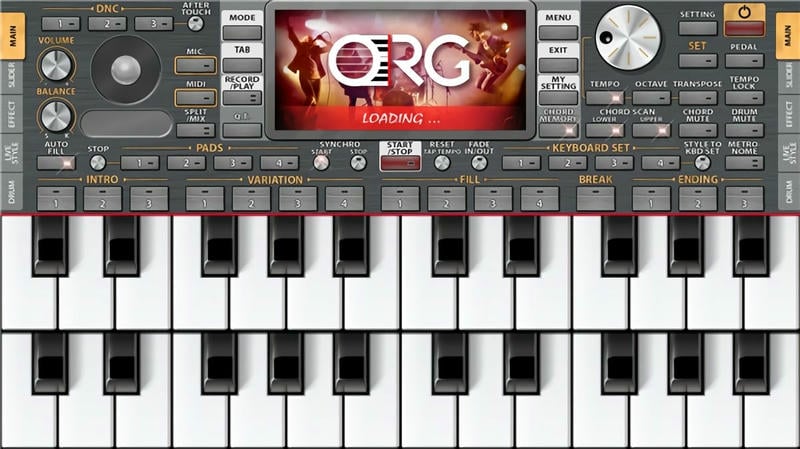Click the Pedal button

744,61
